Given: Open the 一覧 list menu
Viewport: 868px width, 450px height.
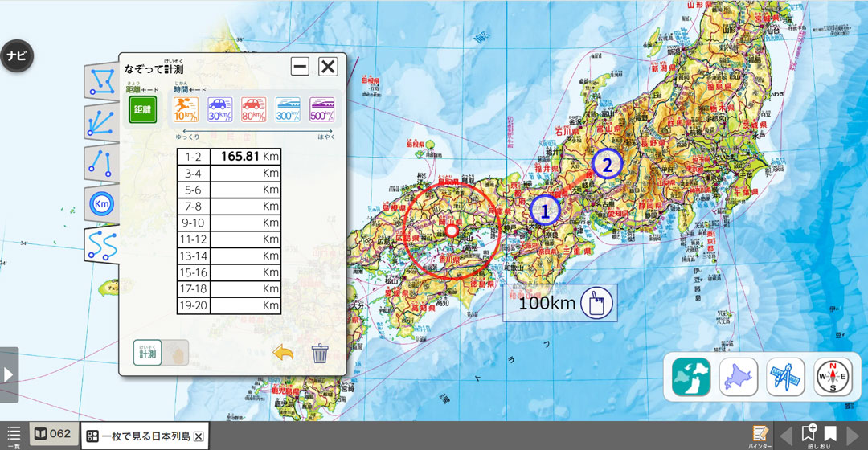Looking at the screenshot, I should pos(14,436).
